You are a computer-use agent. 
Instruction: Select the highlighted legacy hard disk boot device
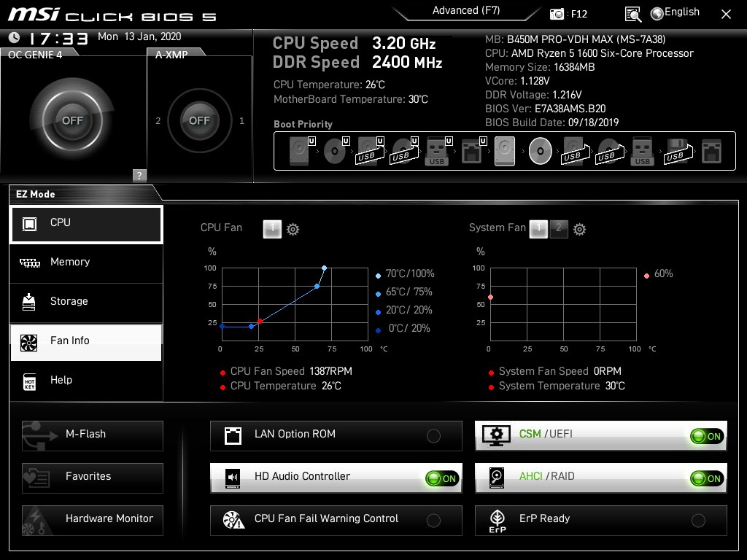[x=505, y=151]
